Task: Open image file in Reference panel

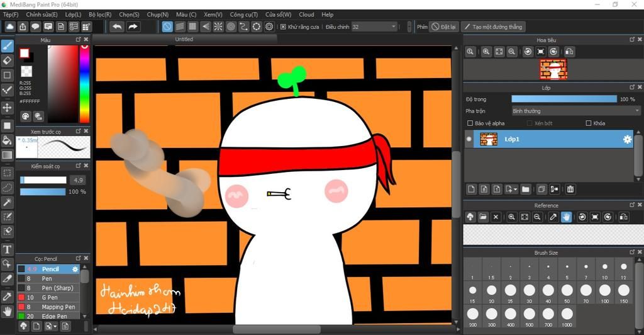Action: 483,217
